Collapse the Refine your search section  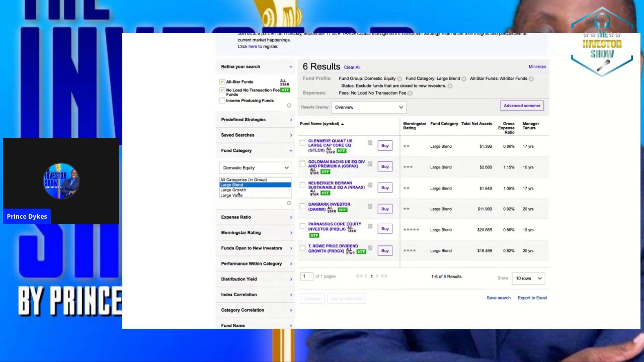[256, 66]
